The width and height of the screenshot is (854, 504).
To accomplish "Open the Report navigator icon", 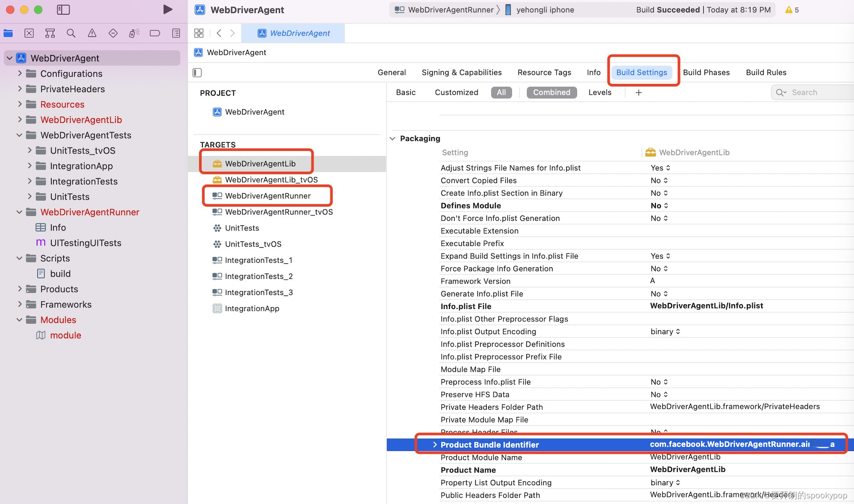I will pos(176,33).
